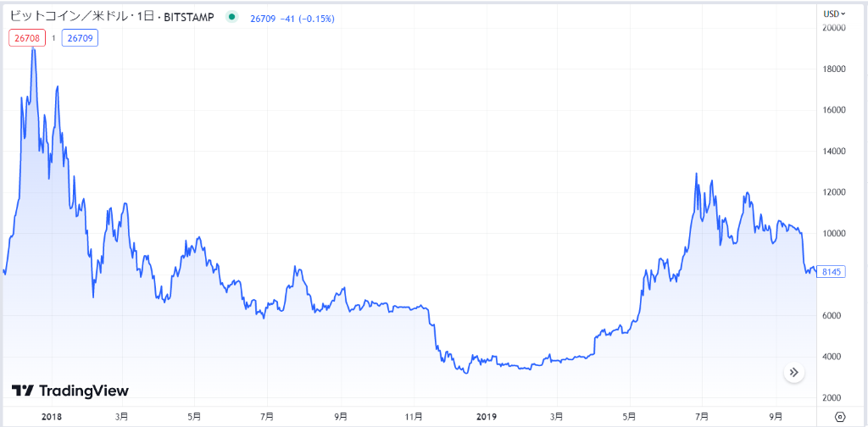
Task: Click the green market status dot
Action: 232,18
